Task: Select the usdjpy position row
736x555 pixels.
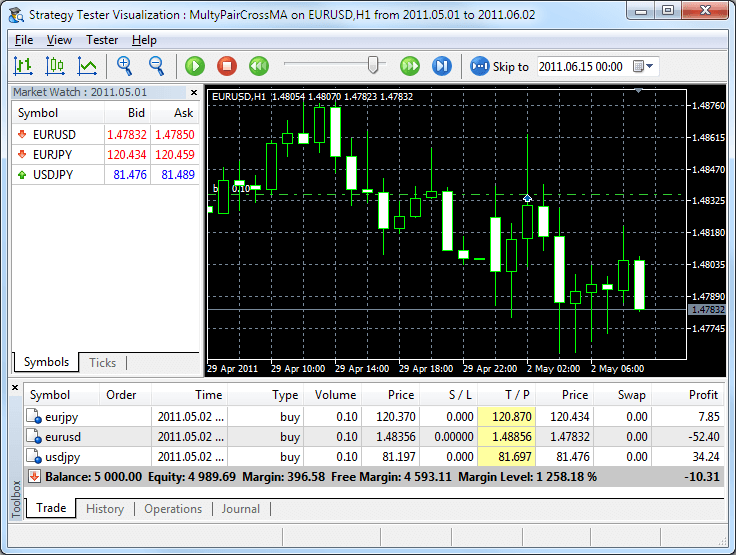Action: point(374,457)
